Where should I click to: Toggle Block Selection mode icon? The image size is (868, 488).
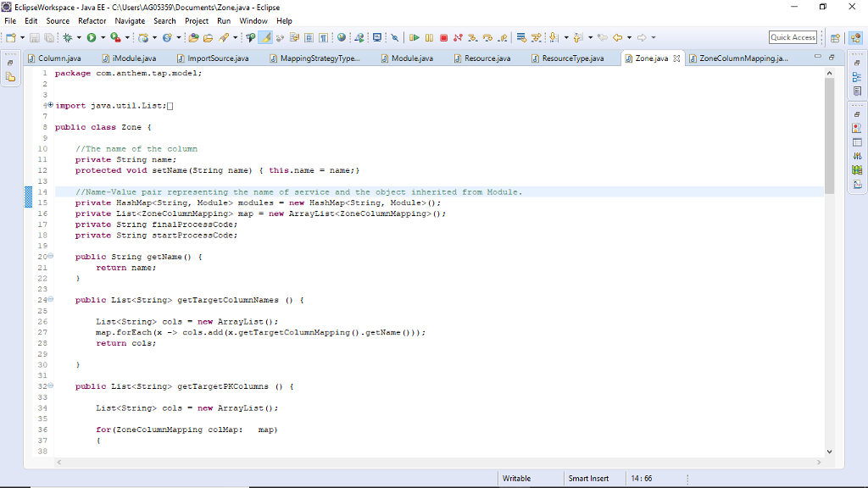309,37
